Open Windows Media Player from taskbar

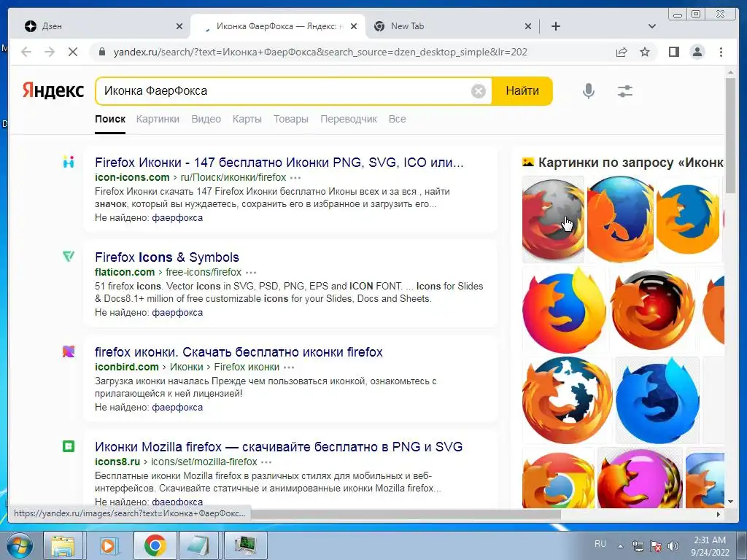click(x=109, y=545)
